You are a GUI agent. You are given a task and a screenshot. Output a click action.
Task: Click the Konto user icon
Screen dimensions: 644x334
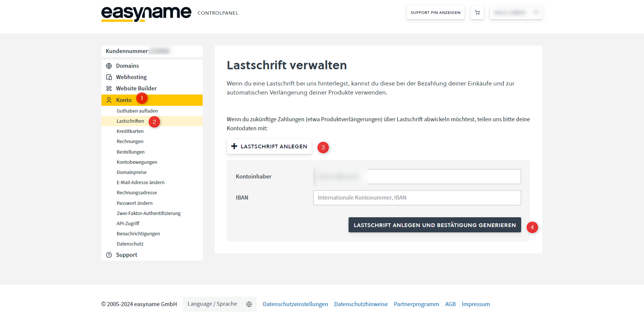pos(109,100)
